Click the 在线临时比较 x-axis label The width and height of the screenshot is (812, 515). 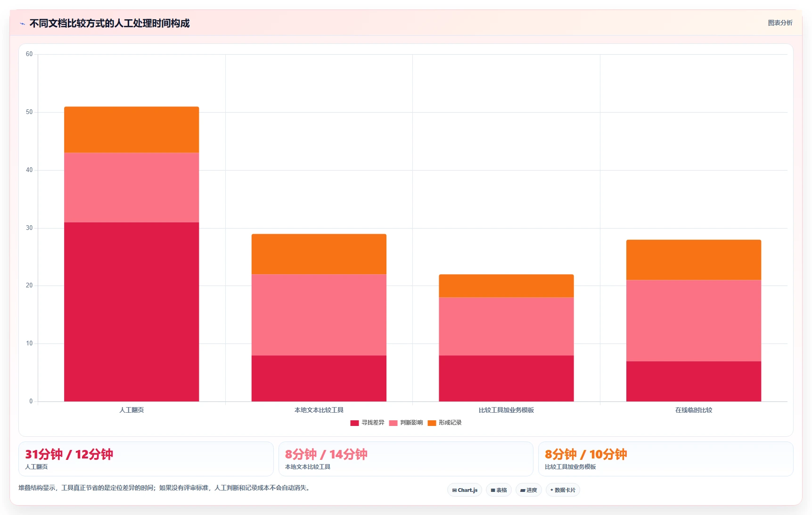(694, 410)
